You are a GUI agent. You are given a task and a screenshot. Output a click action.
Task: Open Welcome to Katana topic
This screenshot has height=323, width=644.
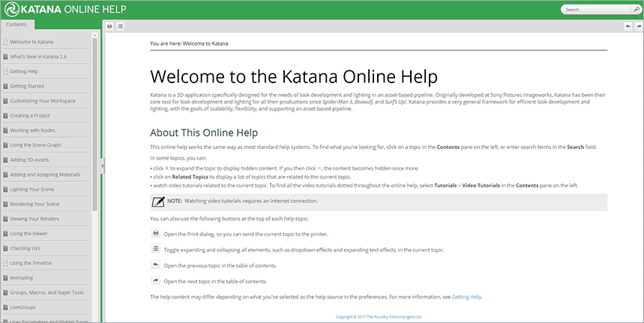point(31,42)
